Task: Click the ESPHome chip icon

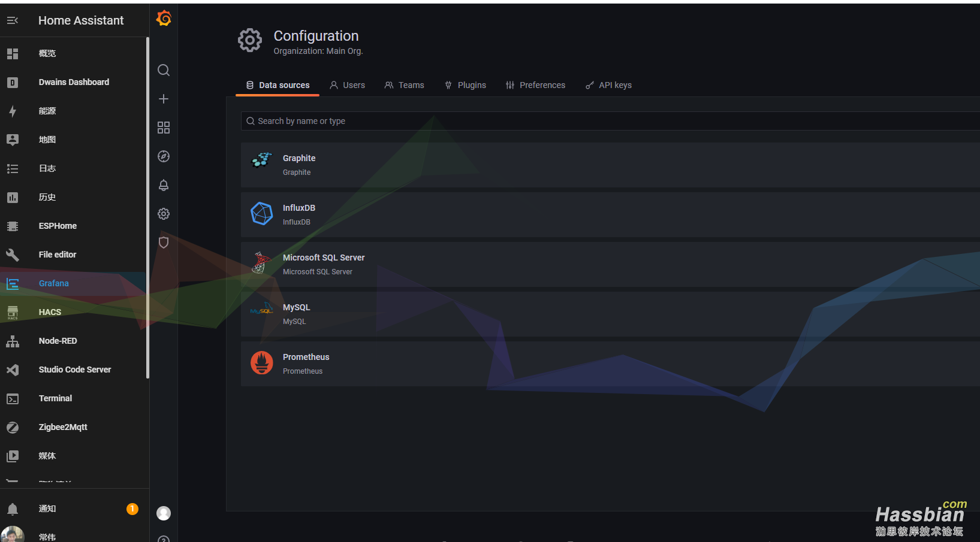Action: pyautogui.click(x=13, y=226)
